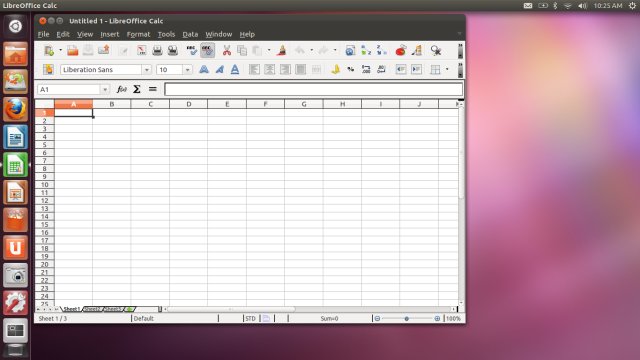Screen dimensions: 640x360
Task: Switch STD selection mode in status bar
Action: point(250,318)
